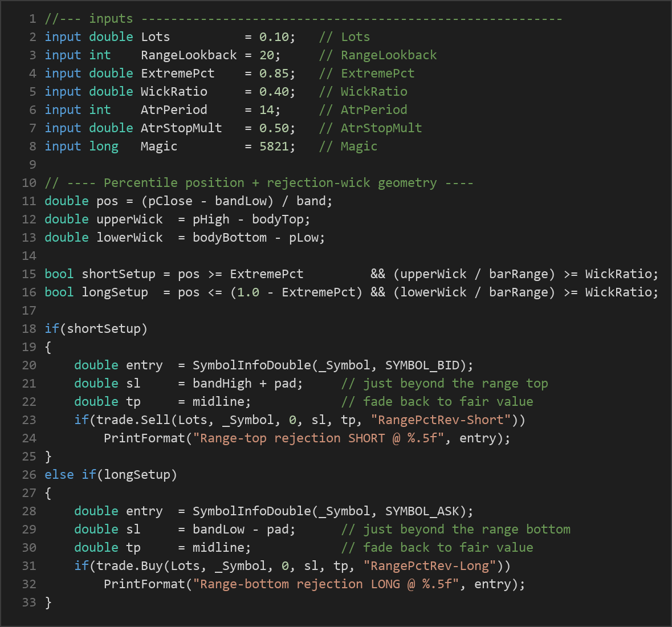Click 'pHigh' on line 12
The height and width of the screenshot is (627, 672).
tap(211, 219)
